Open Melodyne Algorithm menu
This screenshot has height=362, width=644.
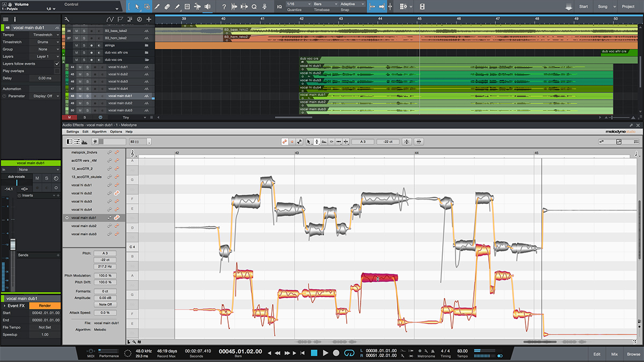pos(99,131)
